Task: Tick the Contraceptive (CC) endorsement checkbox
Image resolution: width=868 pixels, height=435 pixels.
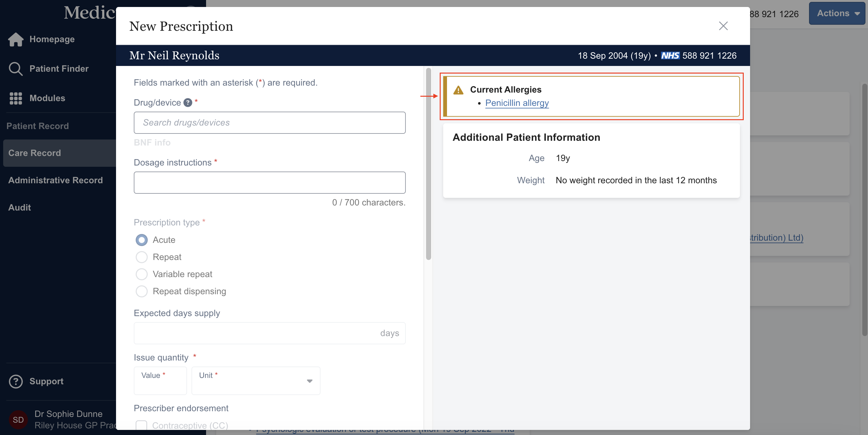Action: coord(141,425)
